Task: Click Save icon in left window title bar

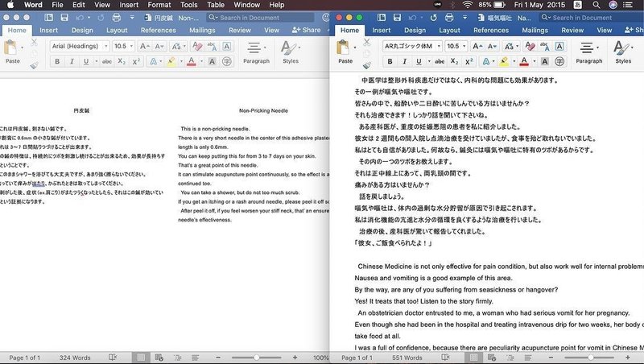Action: (64, 18)
